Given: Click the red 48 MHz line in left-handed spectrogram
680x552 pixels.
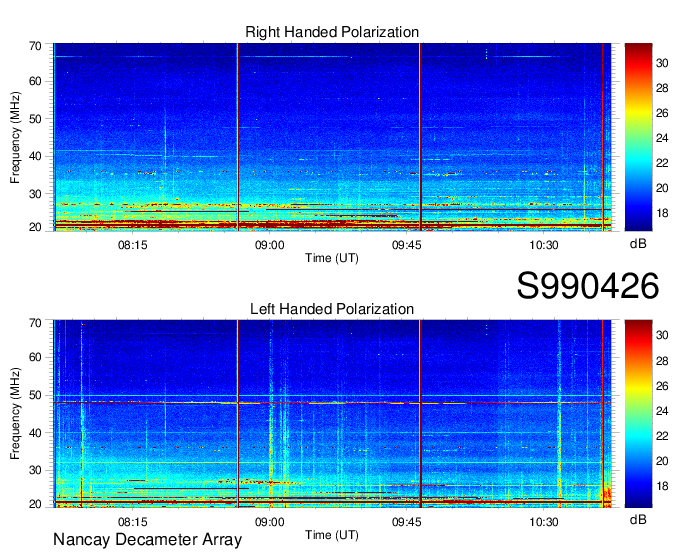Looking at the screenshot, I should coord(332,403).
